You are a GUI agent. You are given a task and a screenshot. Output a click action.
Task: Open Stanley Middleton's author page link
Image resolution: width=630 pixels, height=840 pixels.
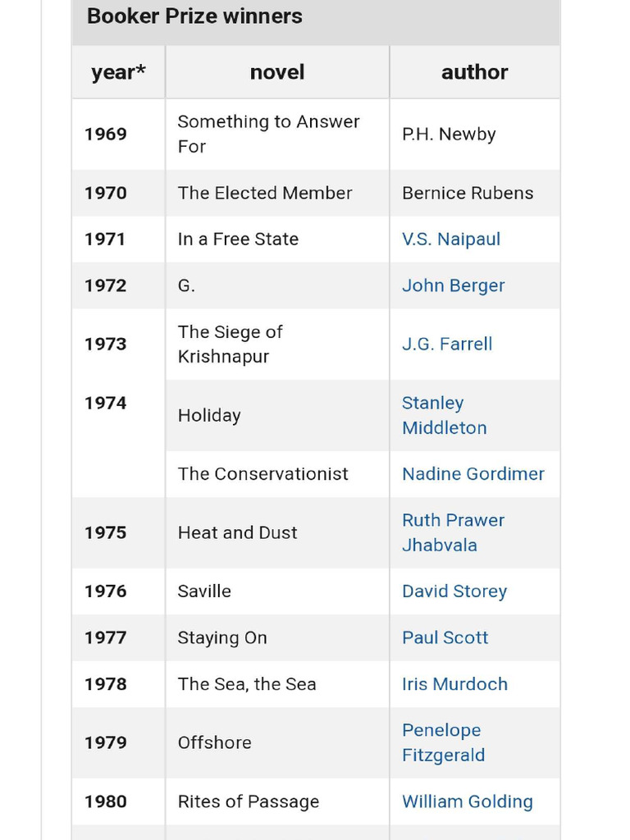point(444,415)
